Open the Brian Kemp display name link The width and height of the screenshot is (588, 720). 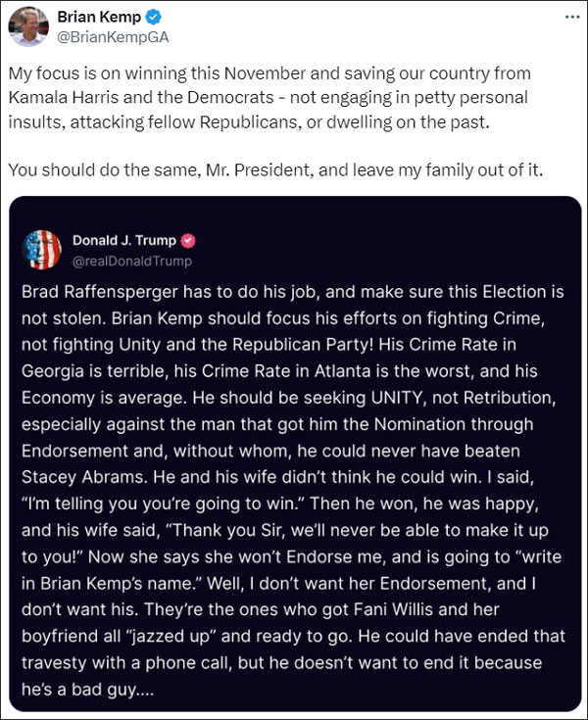tap(97, 17)
